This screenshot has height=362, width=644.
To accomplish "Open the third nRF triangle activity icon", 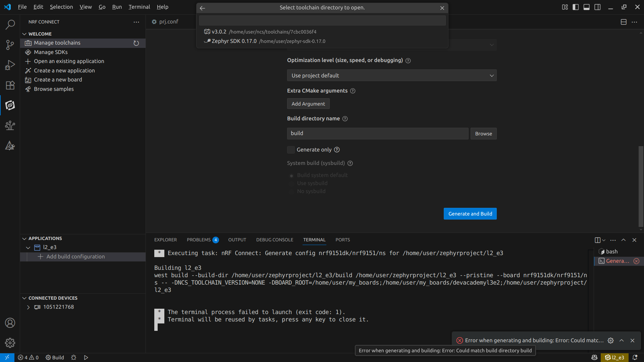I will 10,145.
